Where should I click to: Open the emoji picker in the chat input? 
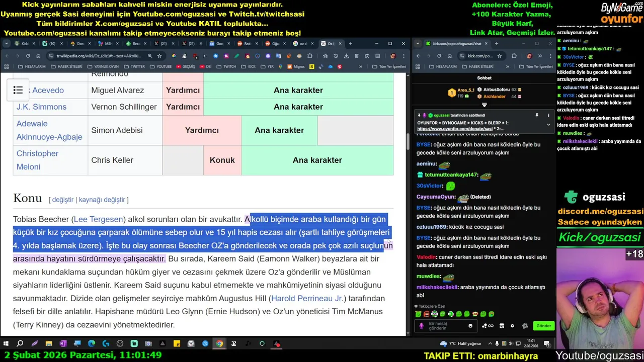(x=470, y=326)
